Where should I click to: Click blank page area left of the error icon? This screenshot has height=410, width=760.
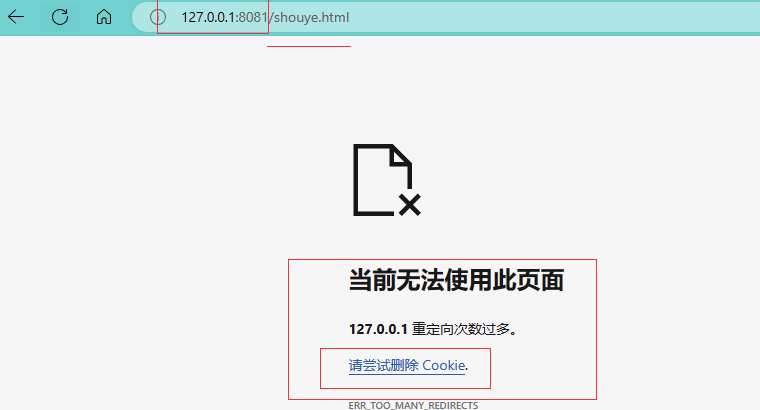click(x=170, y=179)
